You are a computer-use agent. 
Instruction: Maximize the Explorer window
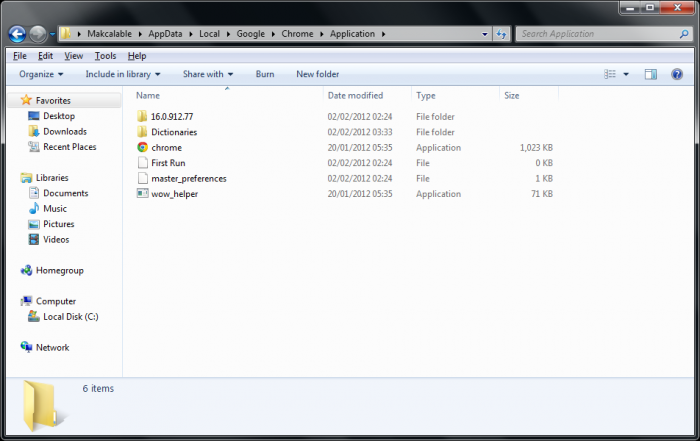650,8
